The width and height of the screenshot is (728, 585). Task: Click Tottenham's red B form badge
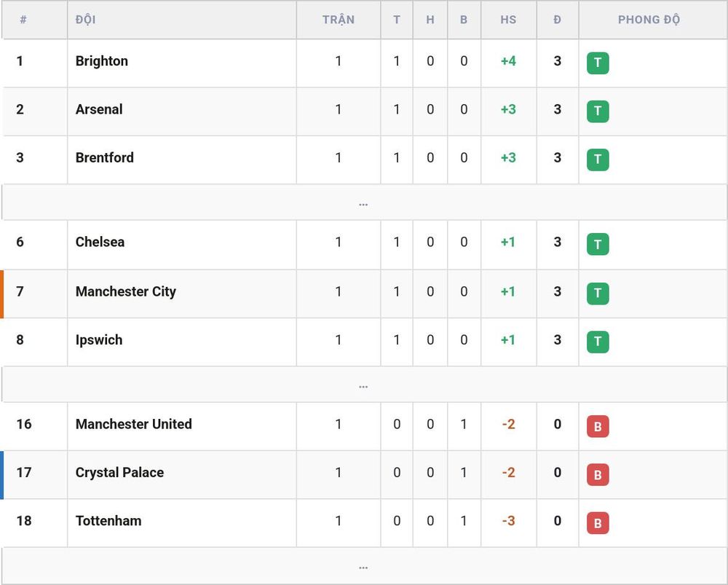click(x=598, y=523)
